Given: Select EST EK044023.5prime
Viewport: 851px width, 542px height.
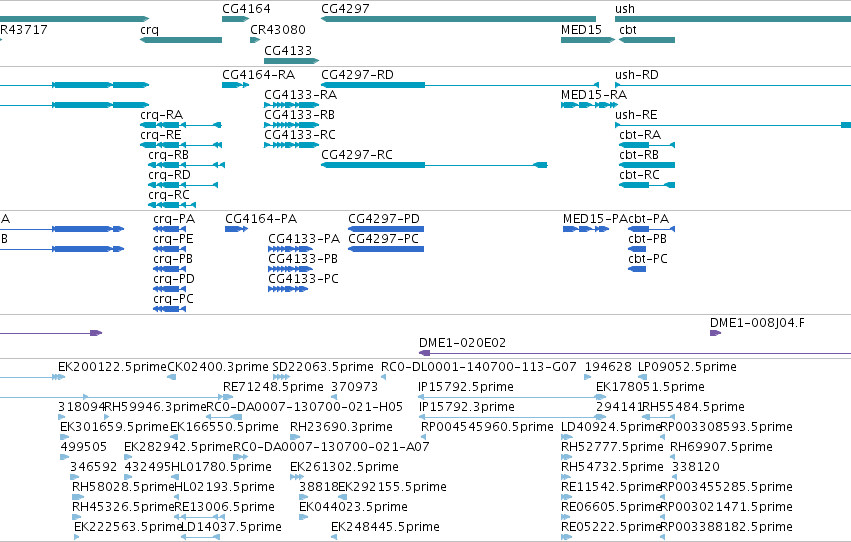Looking at the screenshot, I should (x=353, y=507).
